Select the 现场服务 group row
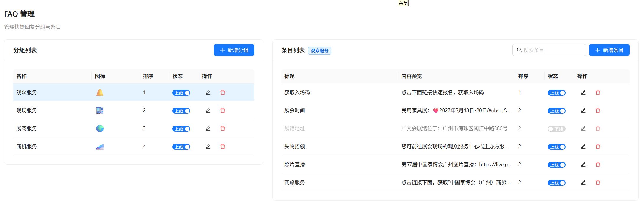 point(134,110)
